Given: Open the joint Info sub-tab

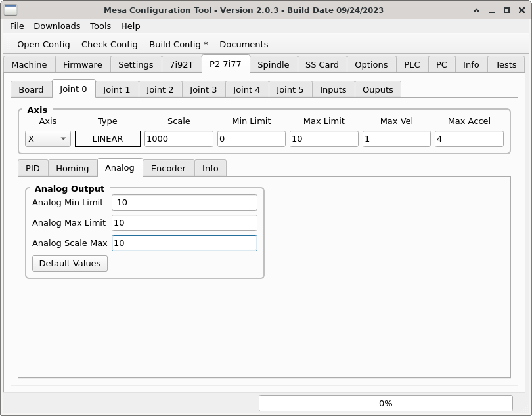Looking at the screenshot, I should pos(210,168).
